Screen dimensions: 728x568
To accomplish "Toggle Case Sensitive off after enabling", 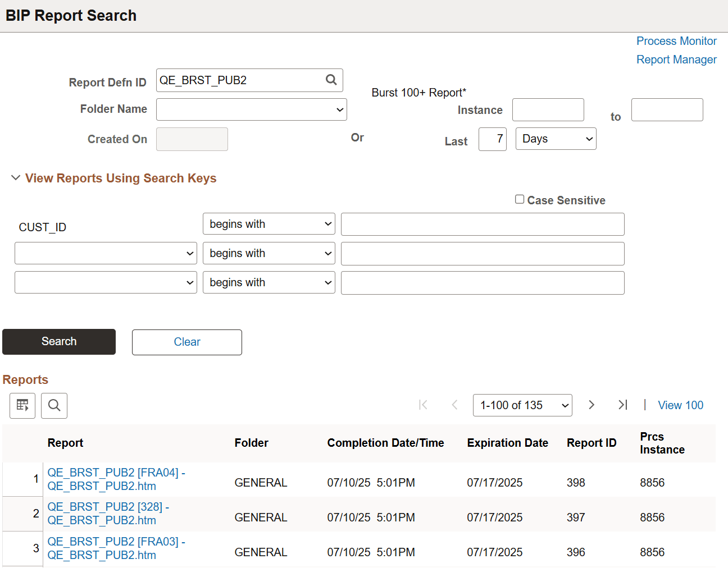I will point(519,199).
